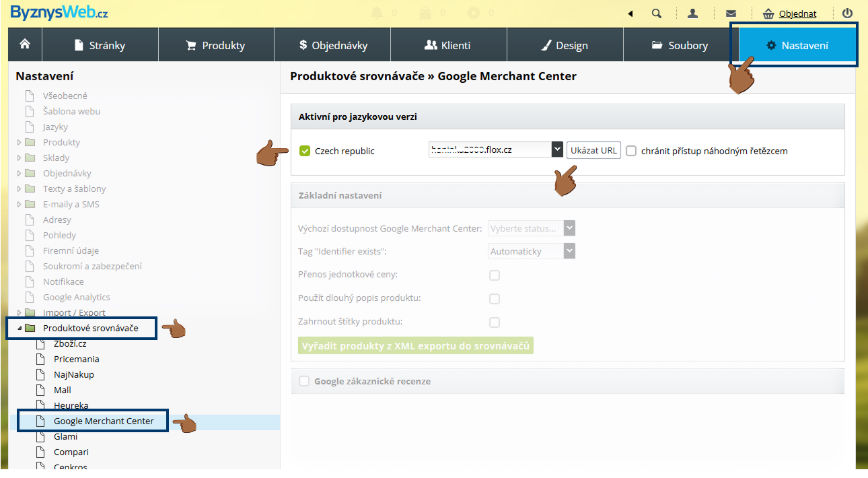Switch to the Objednávky main tab
Image resolution: width=868 pixels, height=478 pixels.
pyautogui.click(x=332, y=45)
